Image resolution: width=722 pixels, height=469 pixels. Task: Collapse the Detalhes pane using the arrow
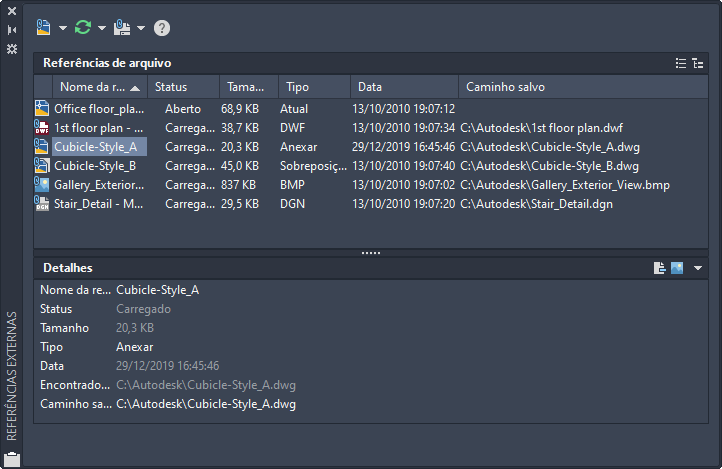pos(698,268)
